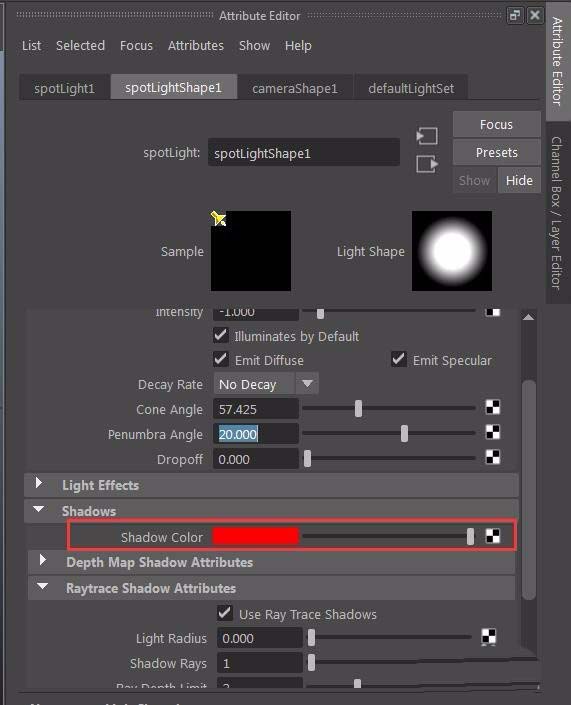Click the greyed Show button
The width and height of the screenshot is (571, 705).
474,180
